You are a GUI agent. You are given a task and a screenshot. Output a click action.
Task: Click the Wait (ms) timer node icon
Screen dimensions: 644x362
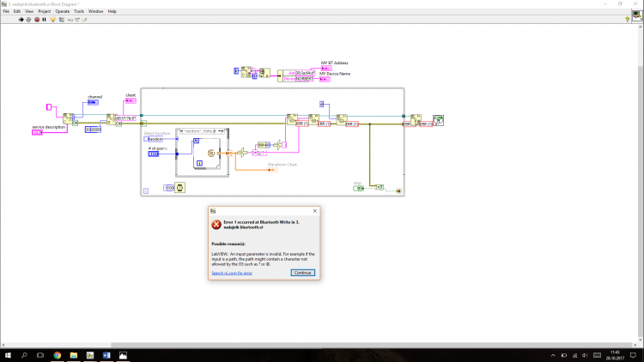[x=180, y=188]
